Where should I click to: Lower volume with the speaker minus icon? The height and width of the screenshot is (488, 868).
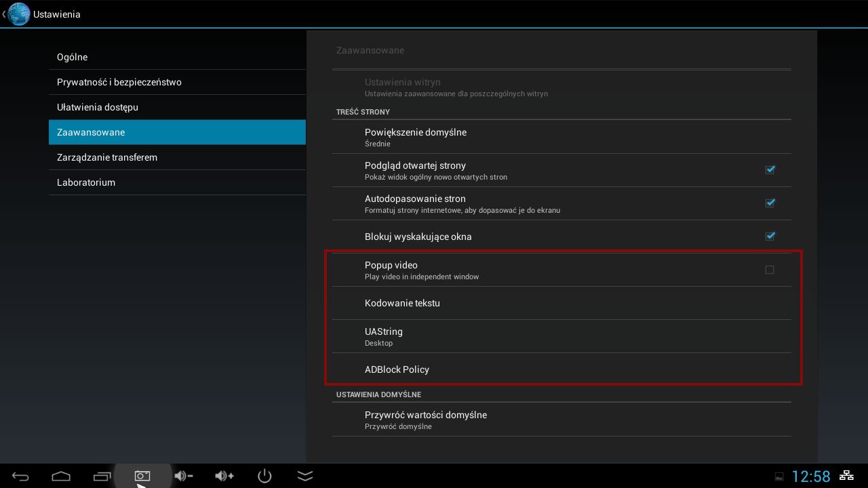183,476
